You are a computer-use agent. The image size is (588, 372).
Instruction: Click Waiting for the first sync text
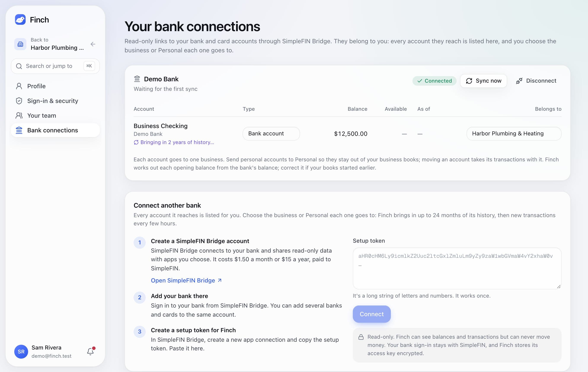pyautogui.click(x=166, y=89)
